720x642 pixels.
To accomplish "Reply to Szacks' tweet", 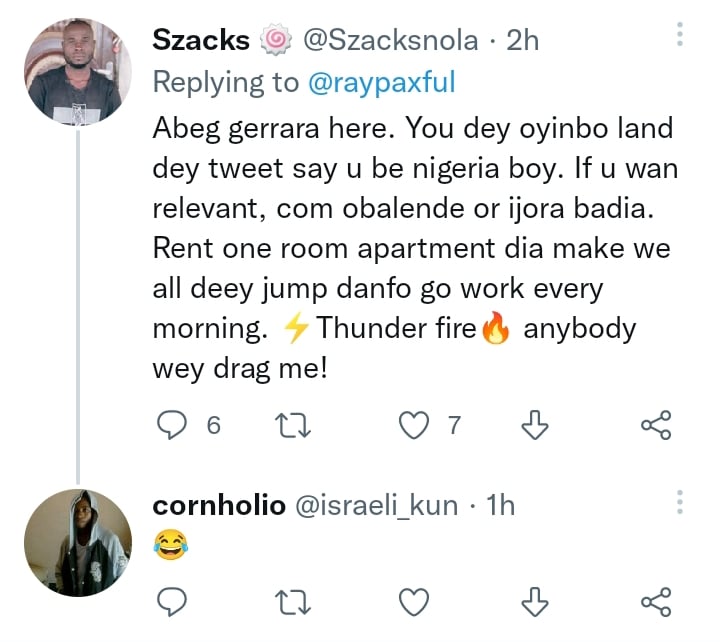I will pyautogui.click(x=176, y=426).
